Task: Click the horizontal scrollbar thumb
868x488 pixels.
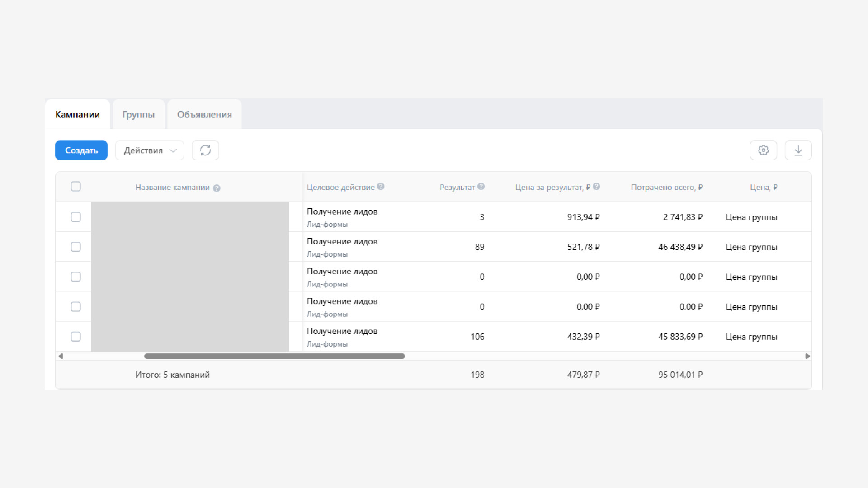Action: [274, 356]
